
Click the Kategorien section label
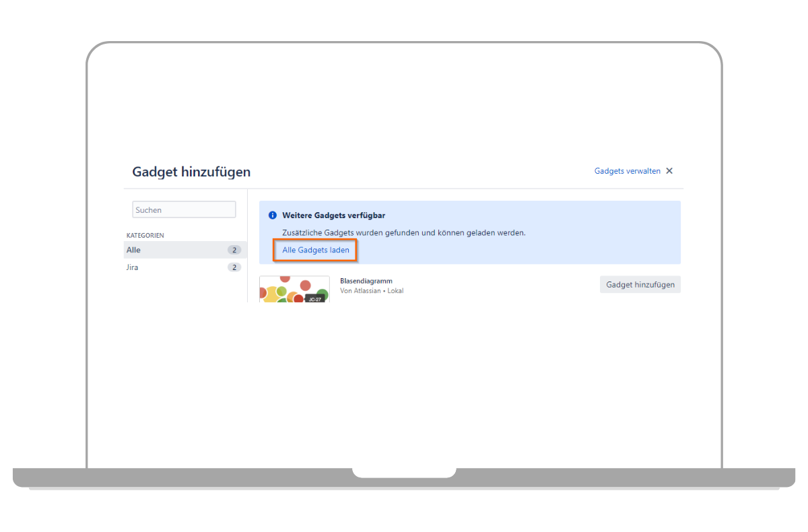pyautogui.click(x=145, y=235)
